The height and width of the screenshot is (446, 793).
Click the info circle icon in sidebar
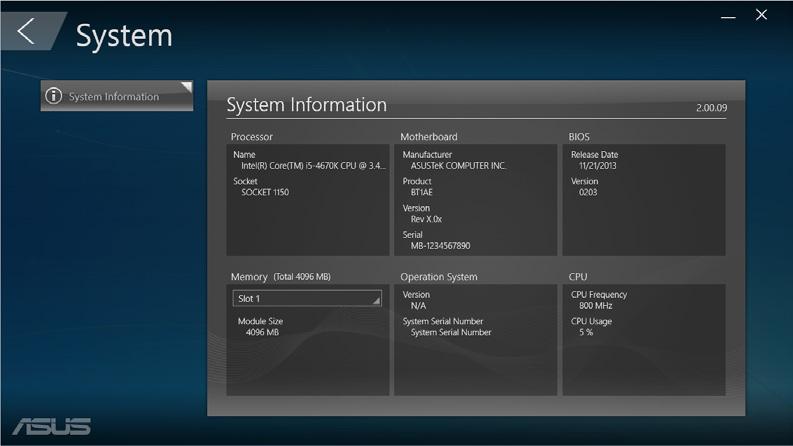54,96
